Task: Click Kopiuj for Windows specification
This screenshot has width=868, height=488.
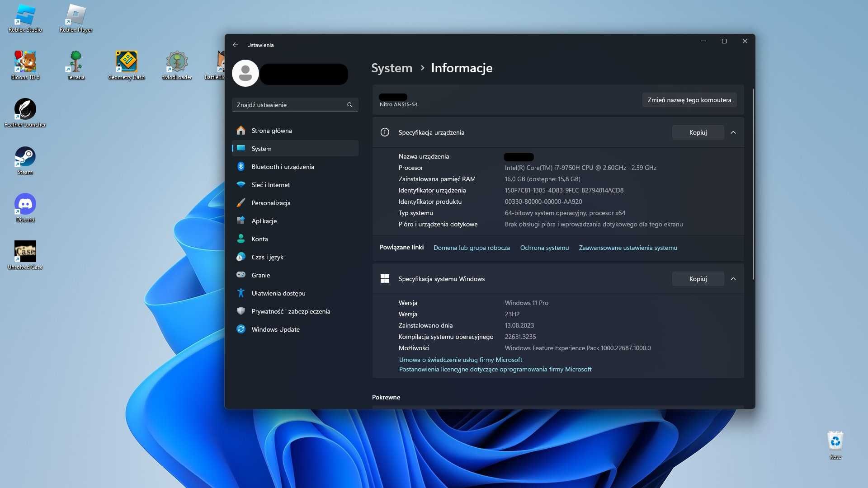Action: coord(698,279)
